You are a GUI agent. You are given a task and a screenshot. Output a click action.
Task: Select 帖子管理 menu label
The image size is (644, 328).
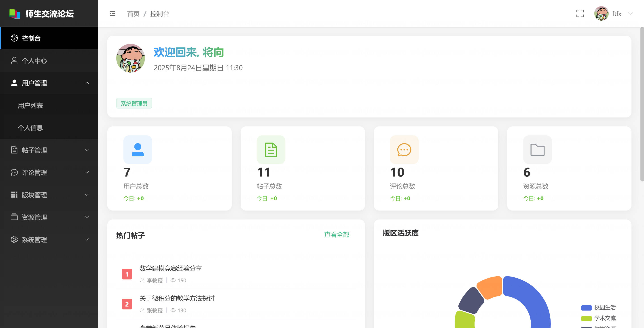(34, 150)
